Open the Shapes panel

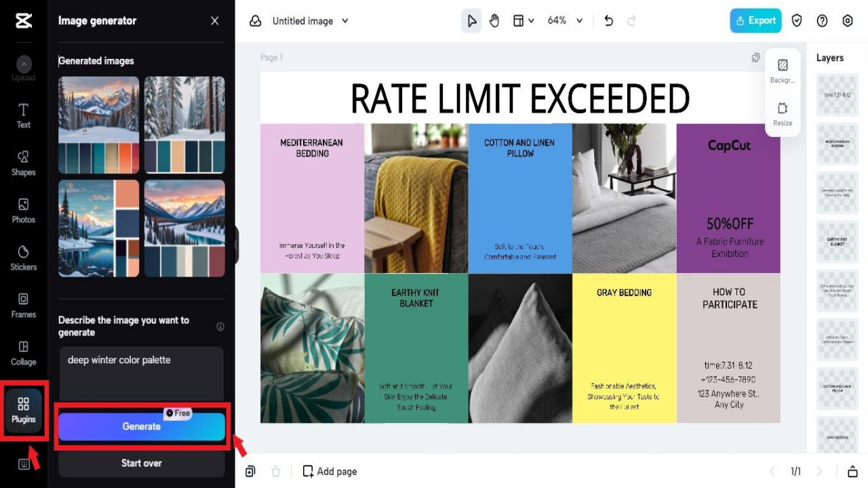pyautogui.click(x=23, y=165)
